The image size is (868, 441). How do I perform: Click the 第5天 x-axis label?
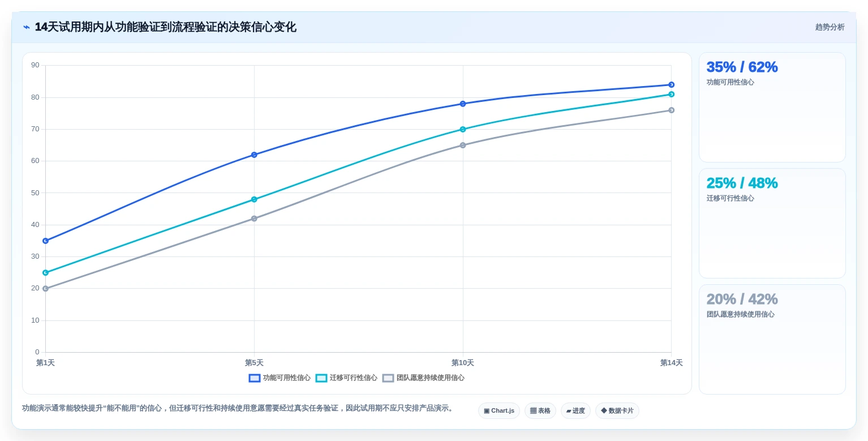pyautogui.click(x=254, y=363)
